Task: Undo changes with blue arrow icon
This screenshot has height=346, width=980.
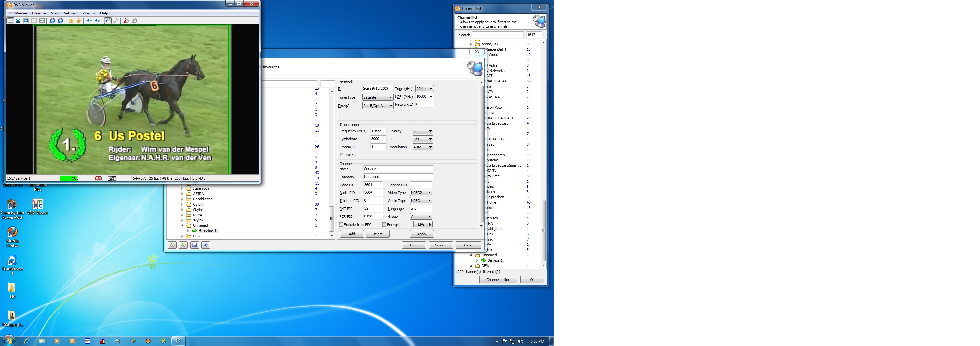Action: tap(205, 245)
